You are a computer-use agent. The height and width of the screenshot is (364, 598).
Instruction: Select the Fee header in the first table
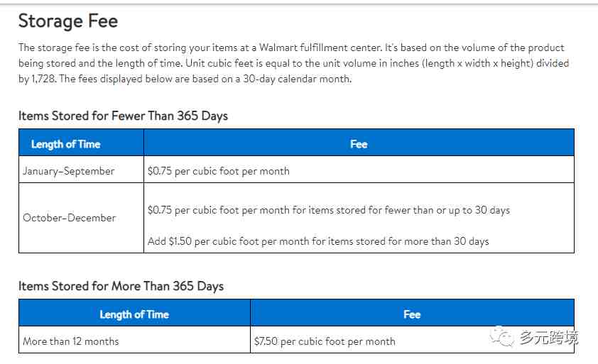tap(359, 144)
